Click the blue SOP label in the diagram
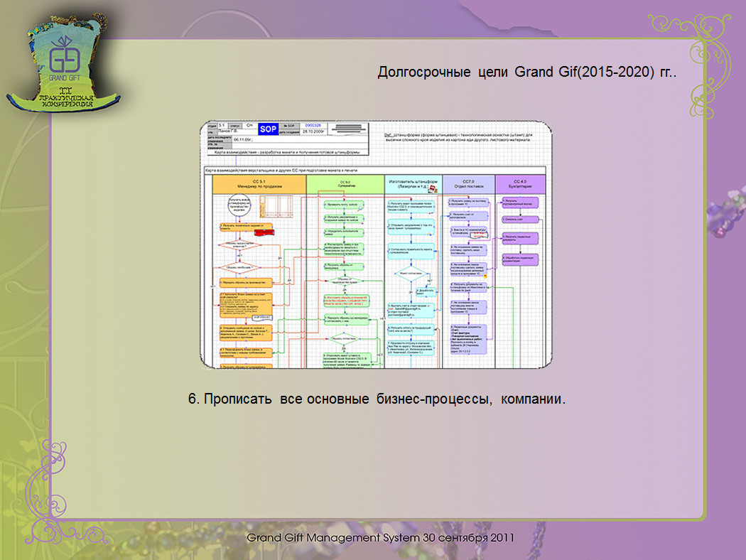Image resolution: width=746 pixels, height=560 pixels. [268, 129]
